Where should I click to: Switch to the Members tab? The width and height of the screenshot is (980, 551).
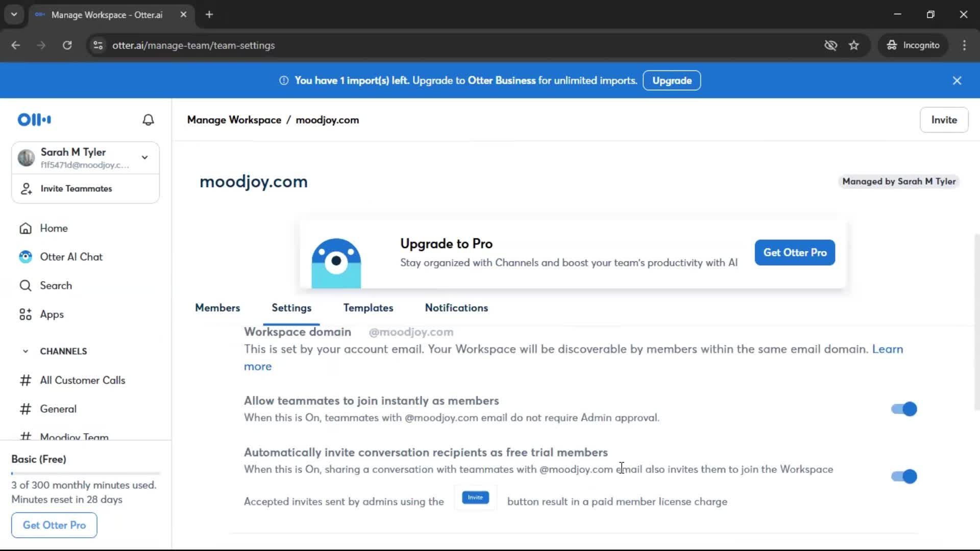coord(217,308)
